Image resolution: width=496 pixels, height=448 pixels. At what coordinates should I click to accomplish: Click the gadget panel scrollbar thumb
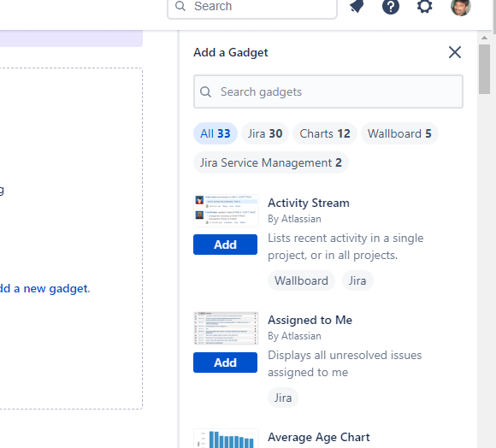(x=484, y=69)
